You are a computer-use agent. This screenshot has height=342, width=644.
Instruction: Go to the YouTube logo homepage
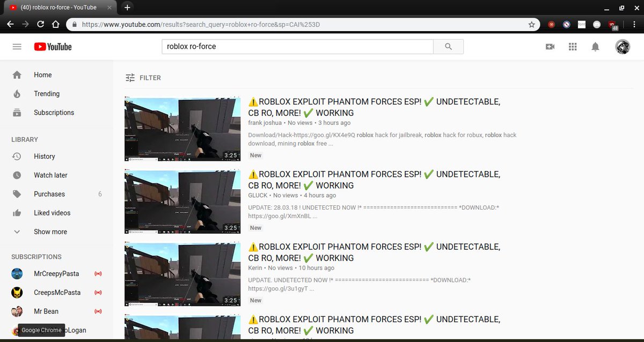coord(53,47)
